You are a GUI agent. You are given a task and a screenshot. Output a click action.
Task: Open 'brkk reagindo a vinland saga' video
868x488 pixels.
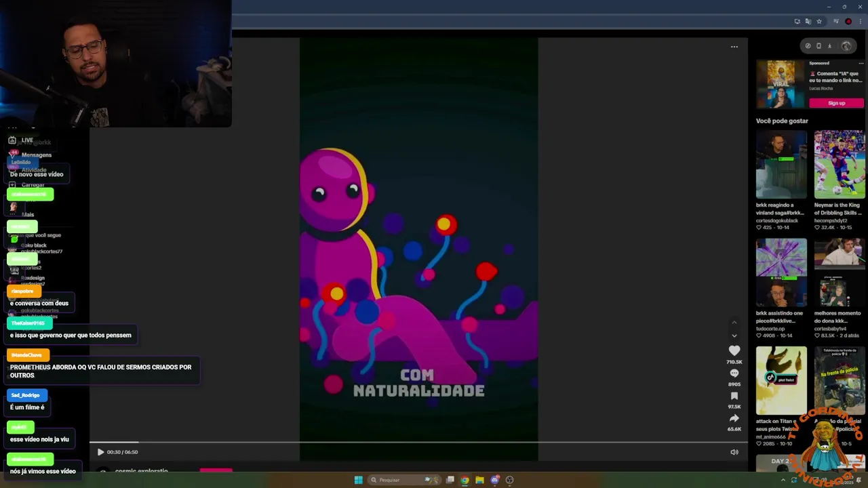coord(781,164)
